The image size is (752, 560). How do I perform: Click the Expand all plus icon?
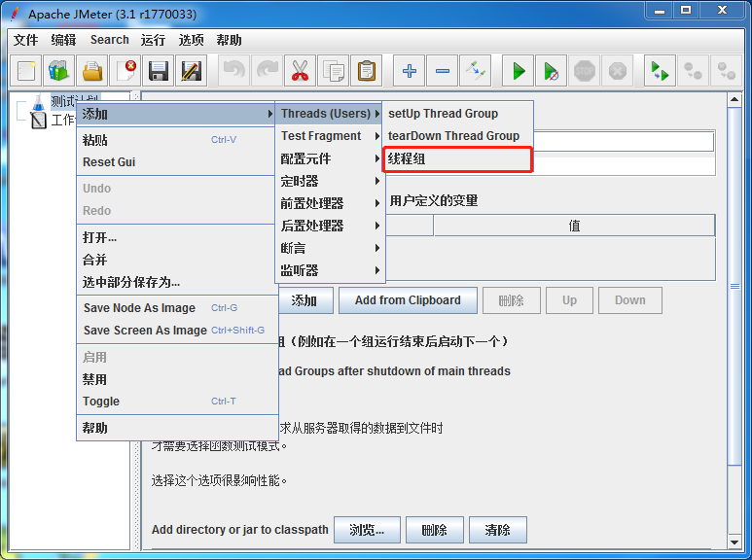[410, 71]
